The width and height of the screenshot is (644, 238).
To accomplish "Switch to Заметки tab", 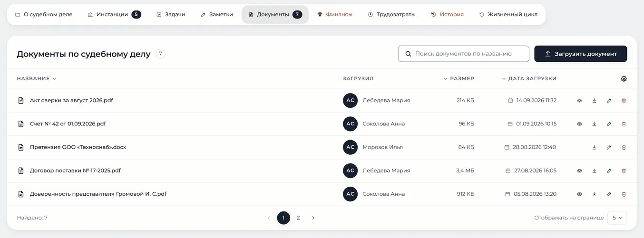I will 216,15.
